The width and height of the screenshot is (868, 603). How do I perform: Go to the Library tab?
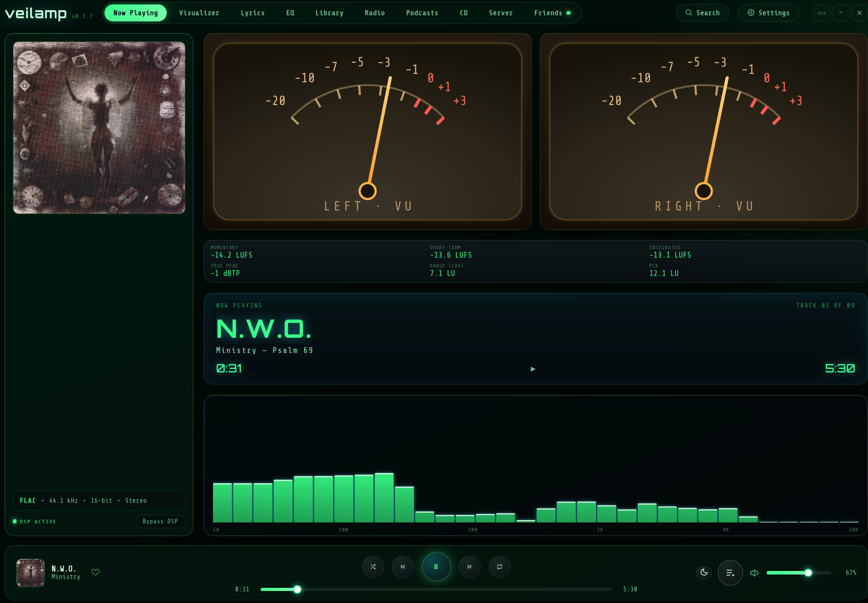[330, 13]
